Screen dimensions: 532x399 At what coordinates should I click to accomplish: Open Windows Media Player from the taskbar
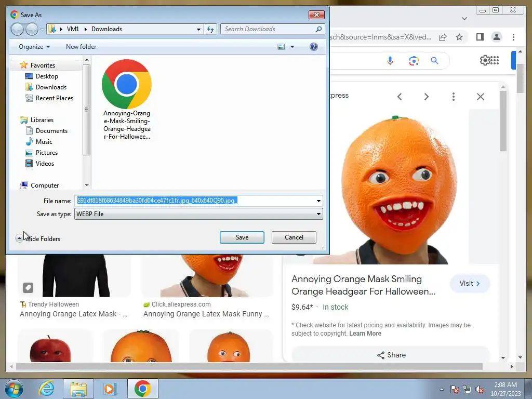coord(110,389)
